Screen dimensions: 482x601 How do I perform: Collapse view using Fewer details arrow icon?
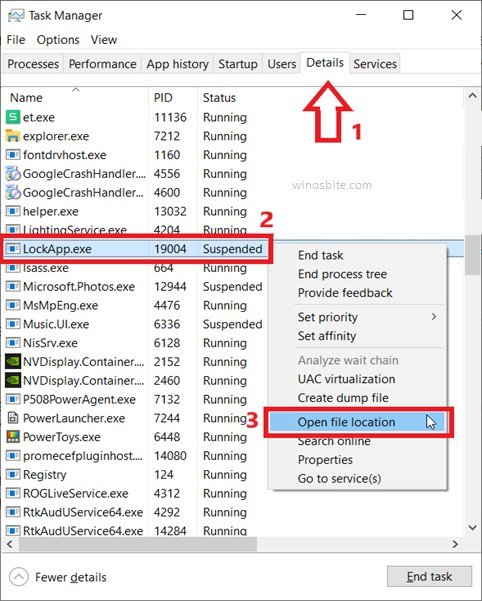[18, 576]
